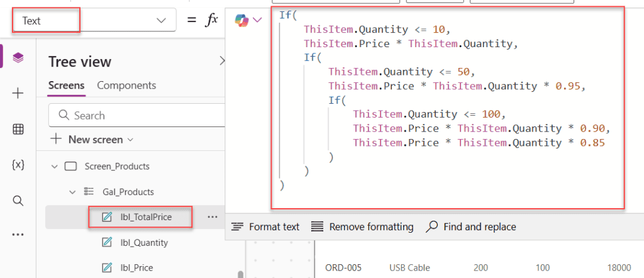644x278 pixels.
Task: Select lbl_Quantity in the tree
Action: 144,243
